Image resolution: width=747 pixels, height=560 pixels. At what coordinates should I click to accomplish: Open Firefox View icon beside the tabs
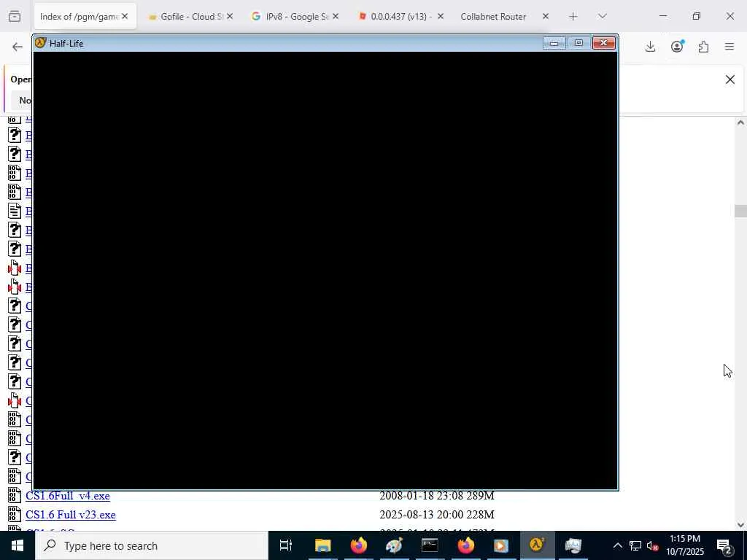coord(15,17)
